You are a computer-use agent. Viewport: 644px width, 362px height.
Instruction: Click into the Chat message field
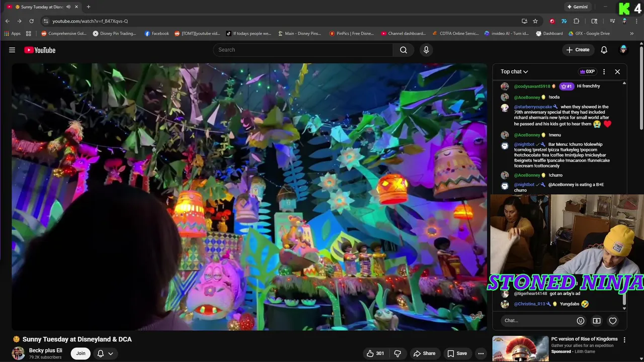[538, 321]
